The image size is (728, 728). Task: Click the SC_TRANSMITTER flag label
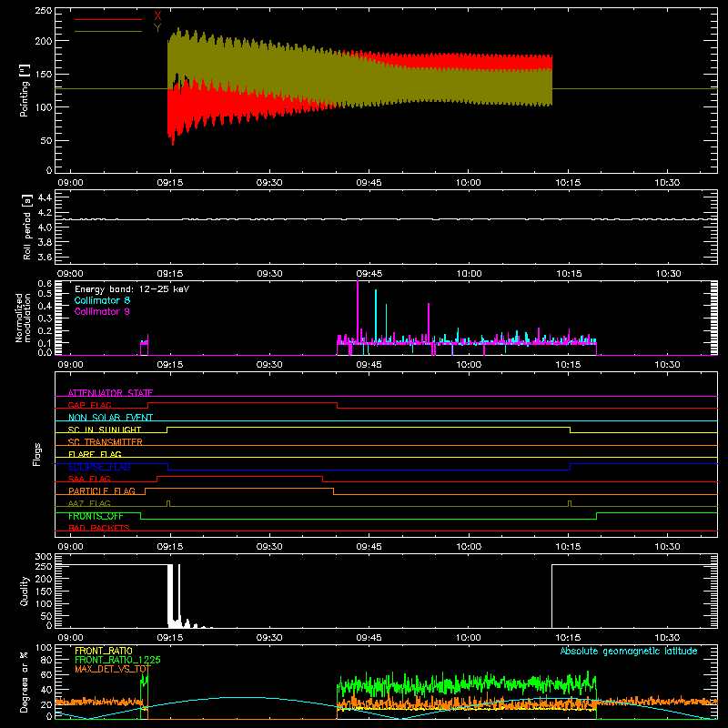pyautogui.click(x=106, y=441)
